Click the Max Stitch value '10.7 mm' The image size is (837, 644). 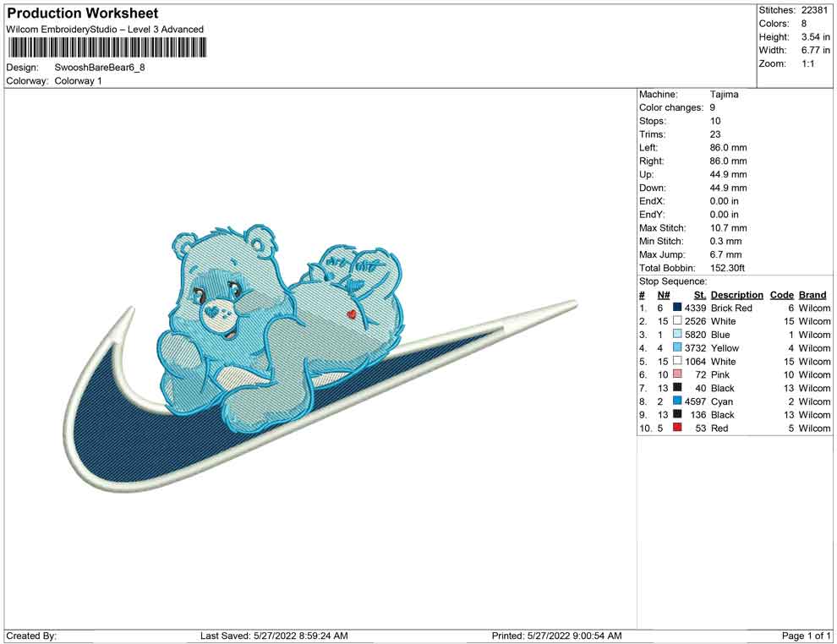pyautogui.click(x=729, y=228)
